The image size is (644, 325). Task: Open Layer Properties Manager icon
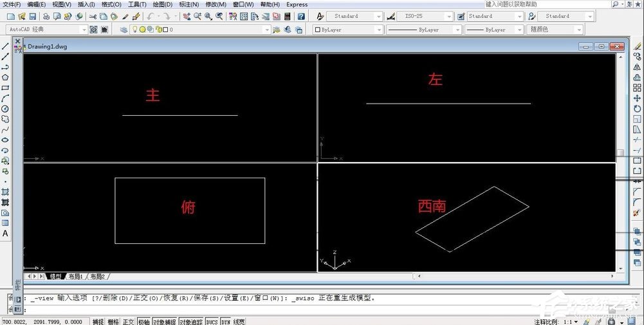click(124, 30)
